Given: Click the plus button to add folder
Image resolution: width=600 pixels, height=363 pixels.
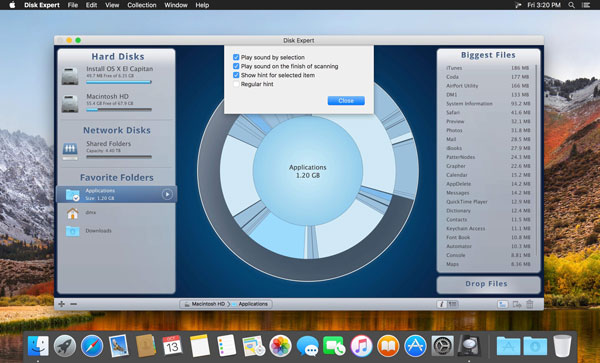Looking at the screenshot, I should point(61,304).
